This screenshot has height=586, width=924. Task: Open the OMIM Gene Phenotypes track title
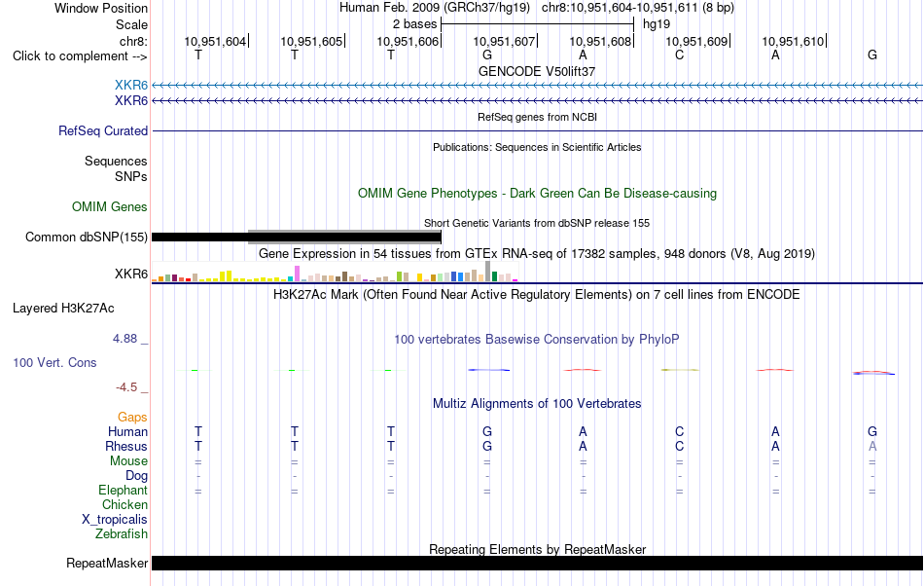[537, 194]
